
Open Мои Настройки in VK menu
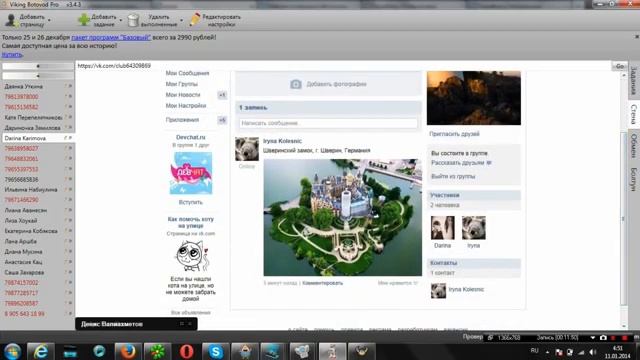[186, 105]
